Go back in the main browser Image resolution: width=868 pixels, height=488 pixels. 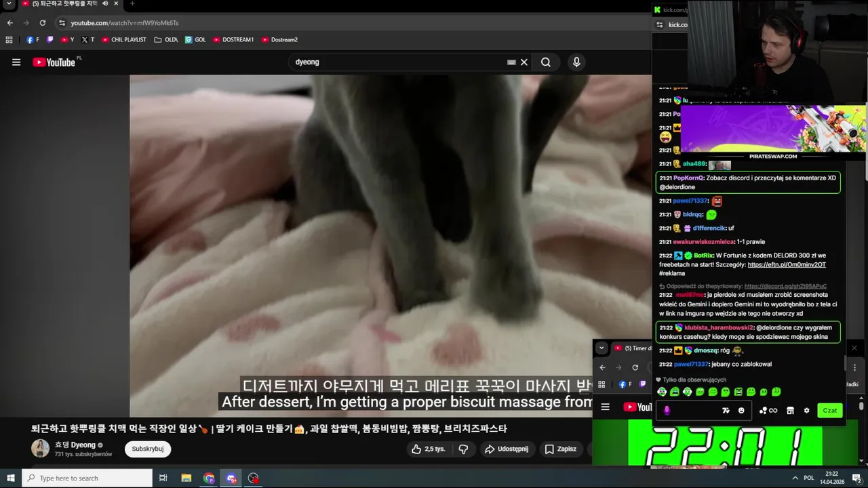[10, 23]
